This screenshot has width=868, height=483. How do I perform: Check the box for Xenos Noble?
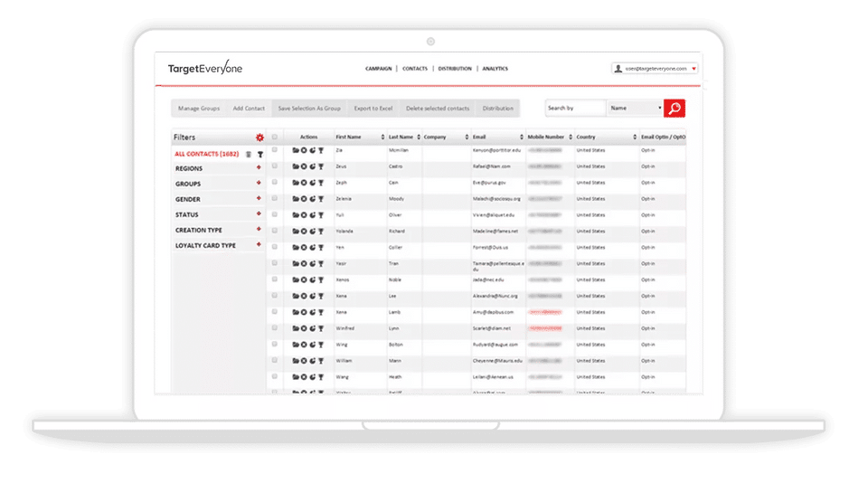tap(275, 279)
